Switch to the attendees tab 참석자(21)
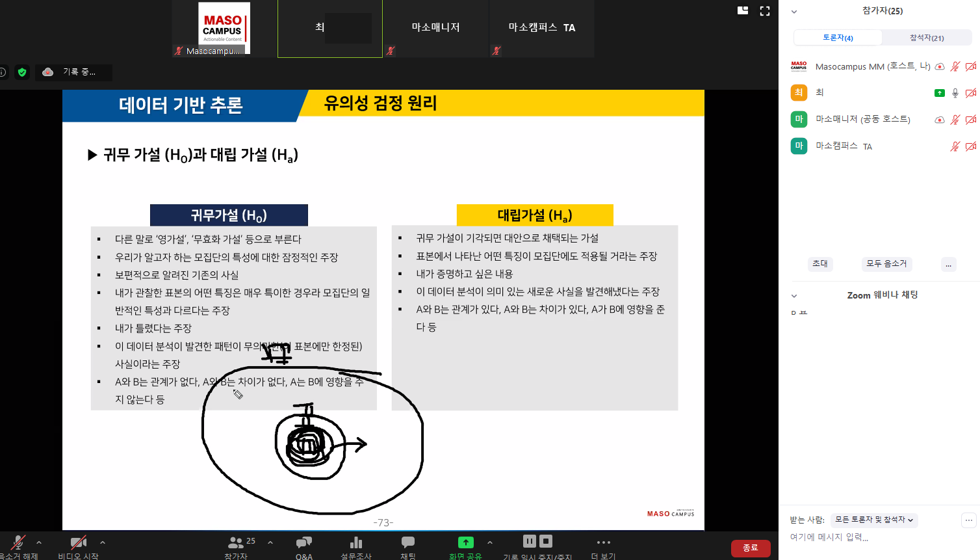The height and width of the screenshot is (560, 980). coord(926,38)
